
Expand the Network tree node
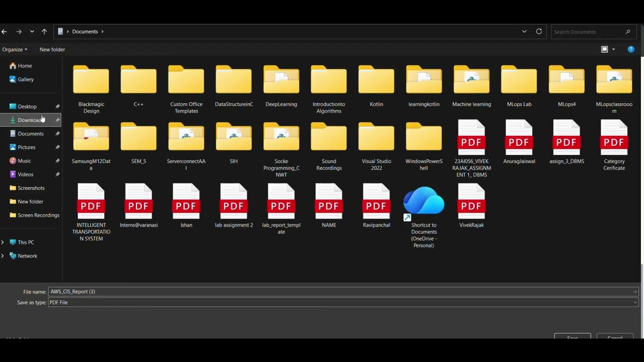3,256
